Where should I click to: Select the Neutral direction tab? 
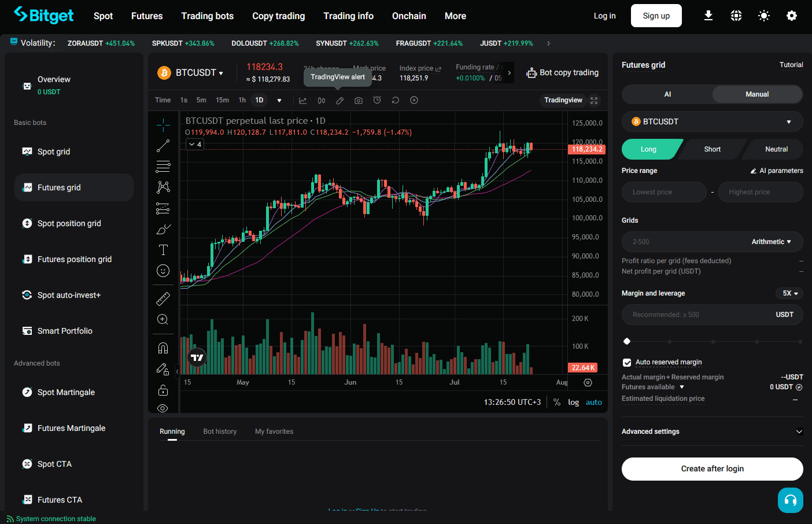click(x=776, y=149)
